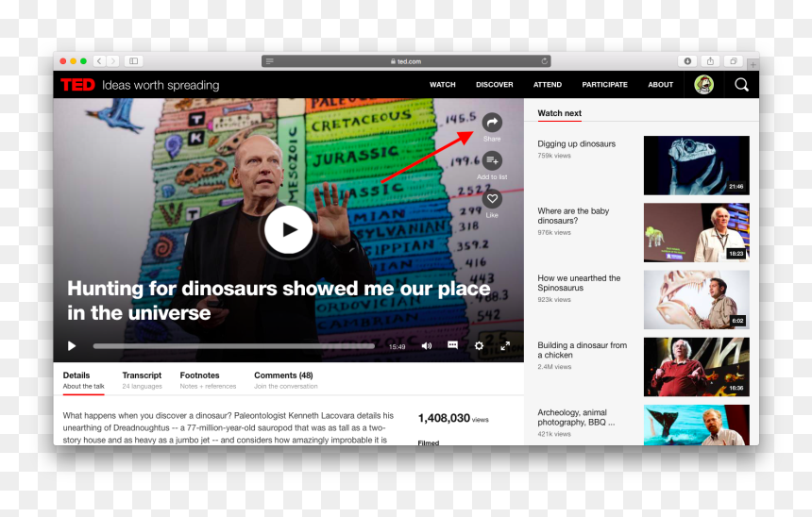Open Reader view icon in address bar
812x517 pixels.
[269, 61]
